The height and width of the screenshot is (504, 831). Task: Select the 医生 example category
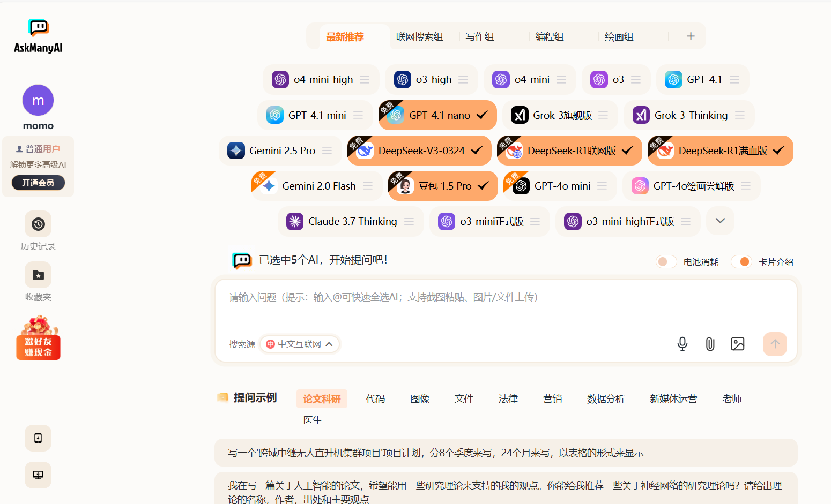pos(313,420)
